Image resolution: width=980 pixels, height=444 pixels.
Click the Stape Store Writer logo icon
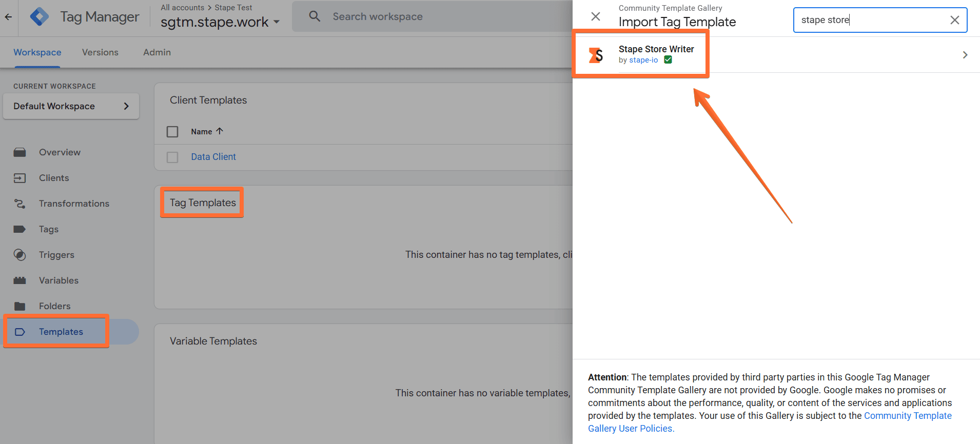coord(596,55)
